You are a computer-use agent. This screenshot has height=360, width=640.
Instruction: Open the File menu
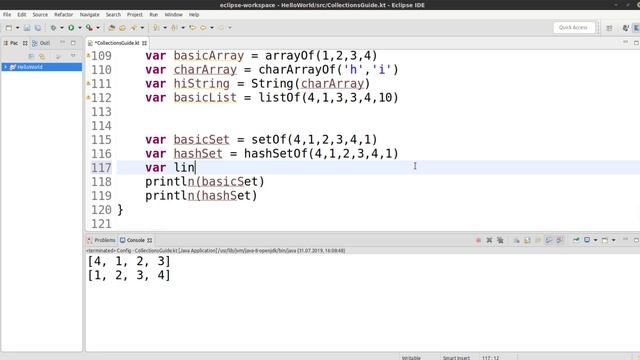[x=7, y=14]
